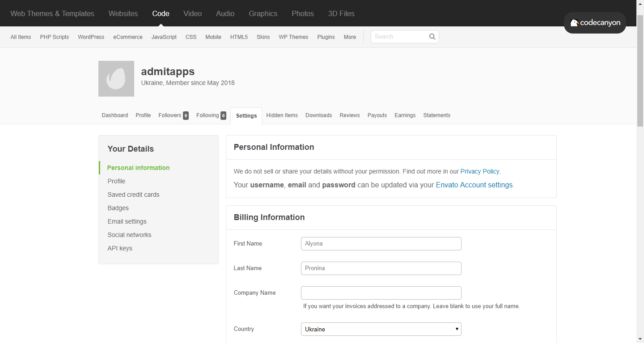Click the Following count badge
The width and height of the screenshot is (644, 343).
222,115
